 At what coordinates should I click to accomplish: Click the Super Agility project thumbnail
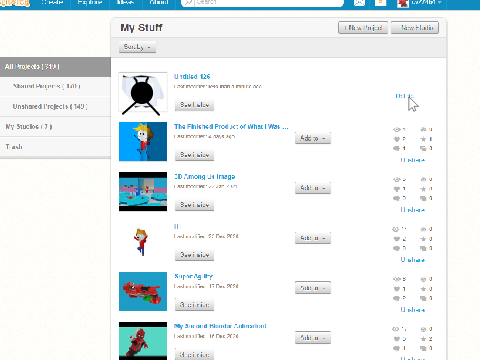click(143, 291)
